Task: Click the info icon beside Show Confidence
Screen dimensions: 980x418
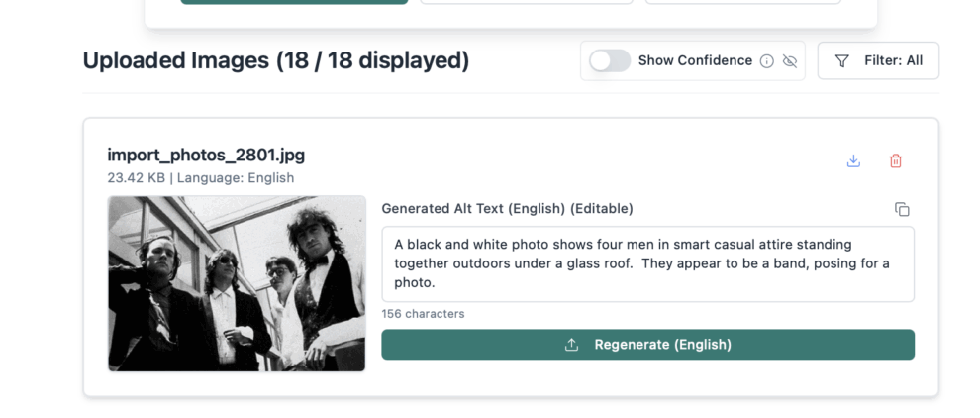Action: pos(767,60)
